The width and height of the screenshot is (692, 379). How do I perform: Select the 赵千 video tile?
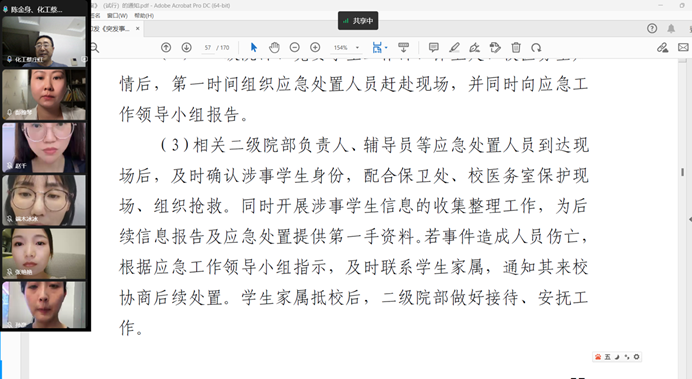[x=44, y=148]
